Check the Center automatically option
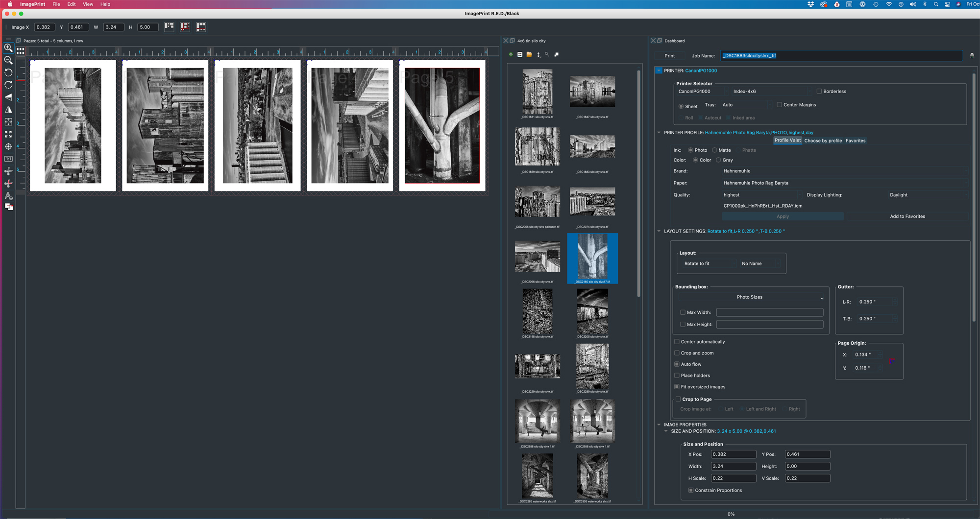Screen dimensions: 980x519 [x=677, y=342]
